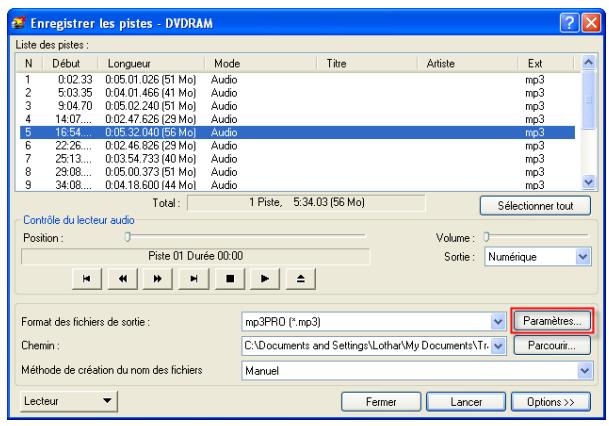This screenshot has width=609, height=426.
Task: Click the Chemin path text field
Action: tap(366, 346)
